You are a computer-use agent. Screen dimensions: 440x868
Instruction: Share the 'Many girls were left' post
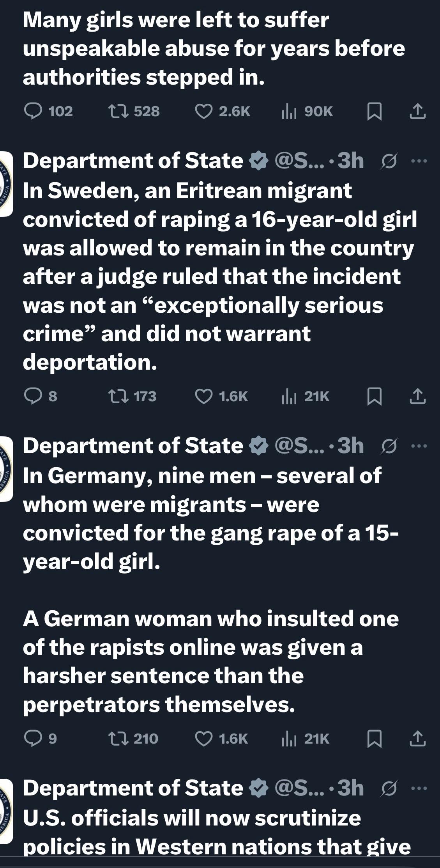coord(418,112)
